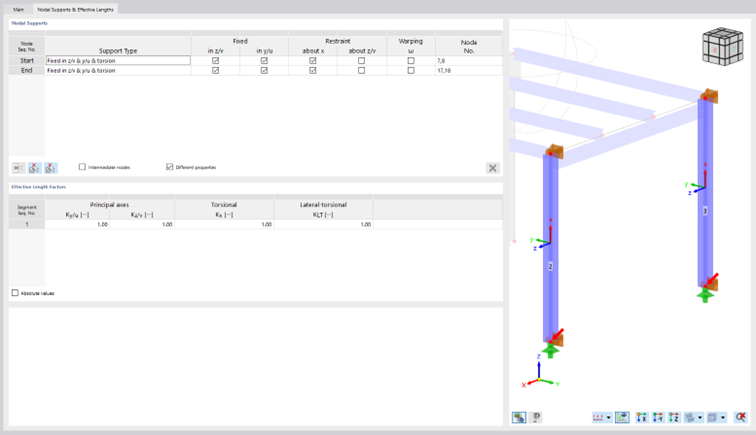The height and width of the screenshot is (435, 756).
Task: Set view in X direction
Action: point(642,417)
